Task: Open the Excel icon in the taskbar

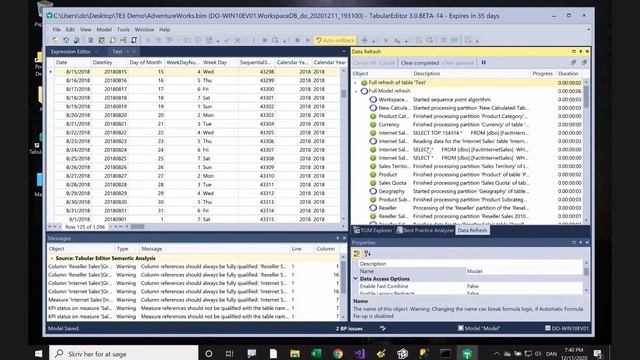Action: pyautogui.click(x=316, y=353)
